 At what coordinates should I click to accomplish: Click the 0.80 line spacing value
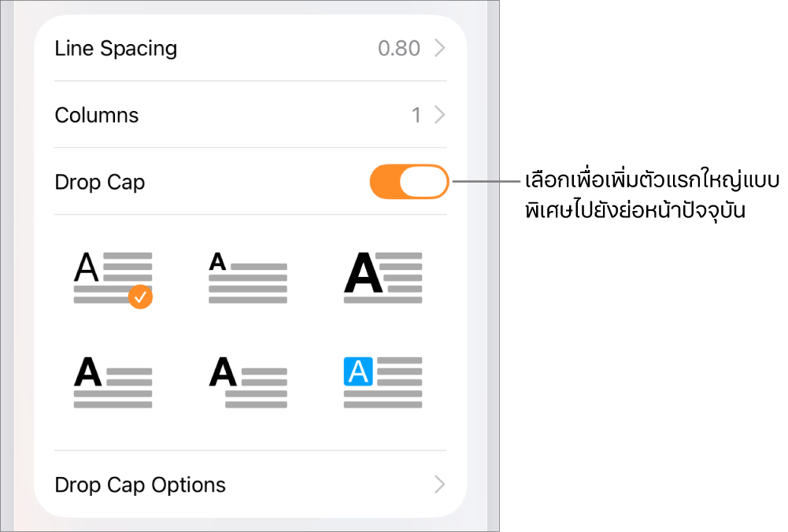pos(399,48)
